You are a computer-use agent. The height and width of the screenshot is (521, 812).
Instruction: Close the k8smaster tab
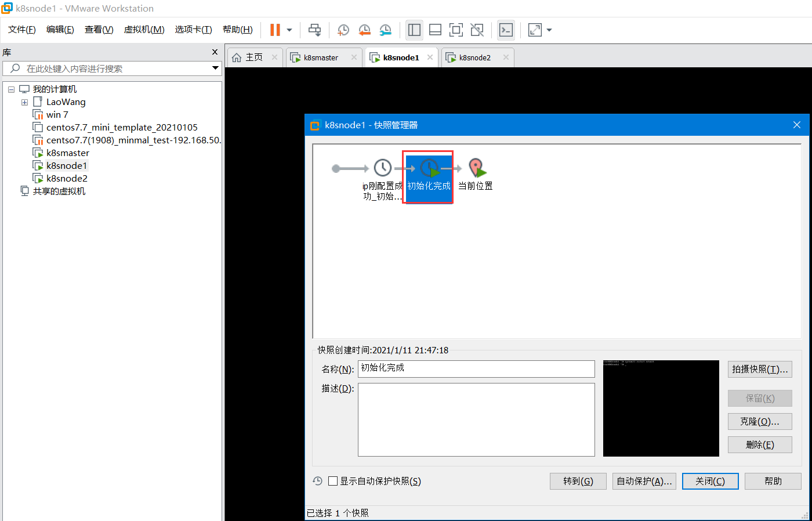point(354,57)
